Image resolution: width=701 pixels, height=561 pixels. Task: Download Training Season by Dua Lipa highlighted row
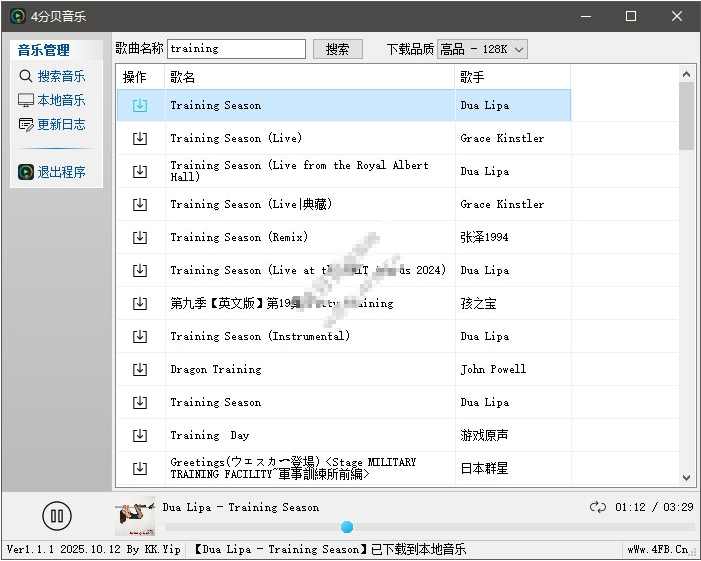pyautogui.click(x=140, y=105)
